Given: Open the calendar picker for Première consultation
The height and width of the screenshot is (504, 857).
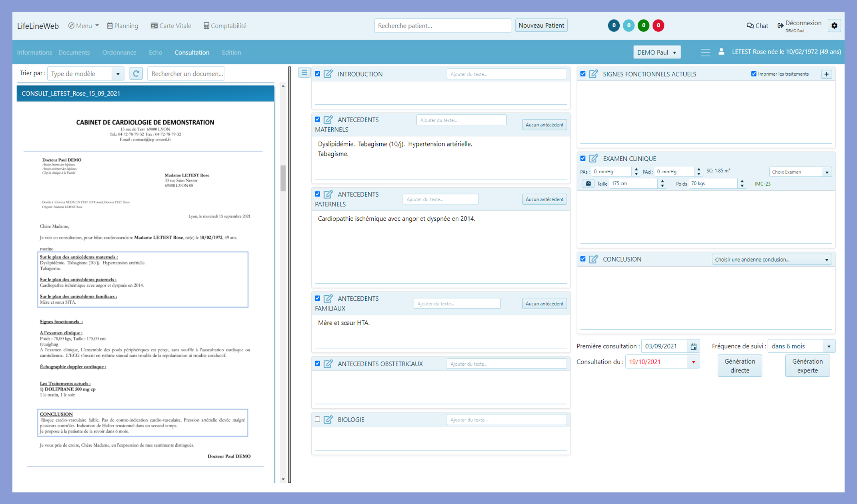Looking at the screenshot, I should 693,346.
